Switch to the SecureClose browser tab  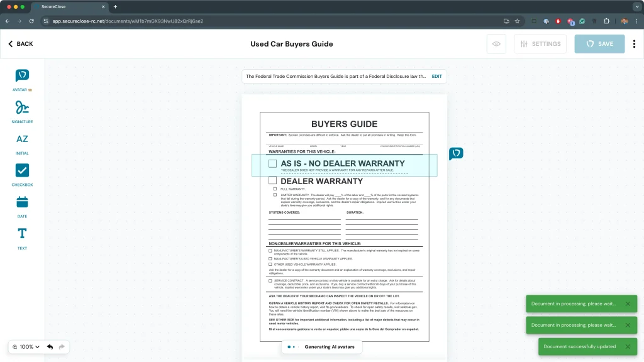[x=69, y=6]
